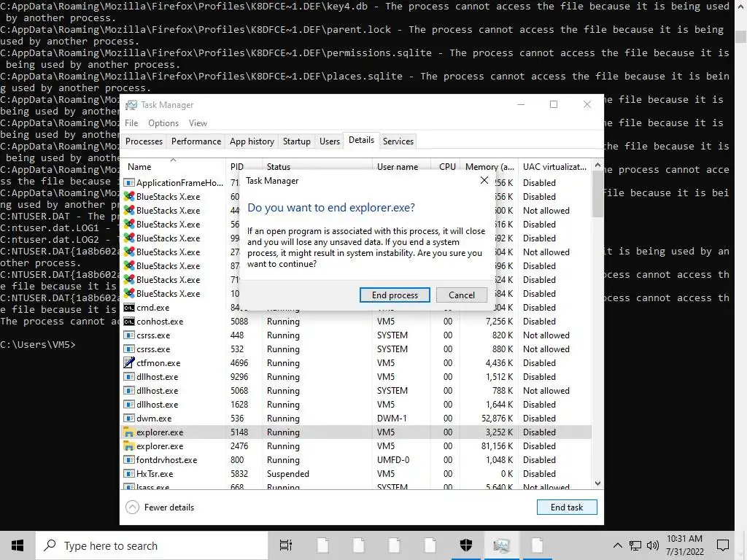Switch to the App history tab
The image size is (747, 560).
tap(252, 141)
